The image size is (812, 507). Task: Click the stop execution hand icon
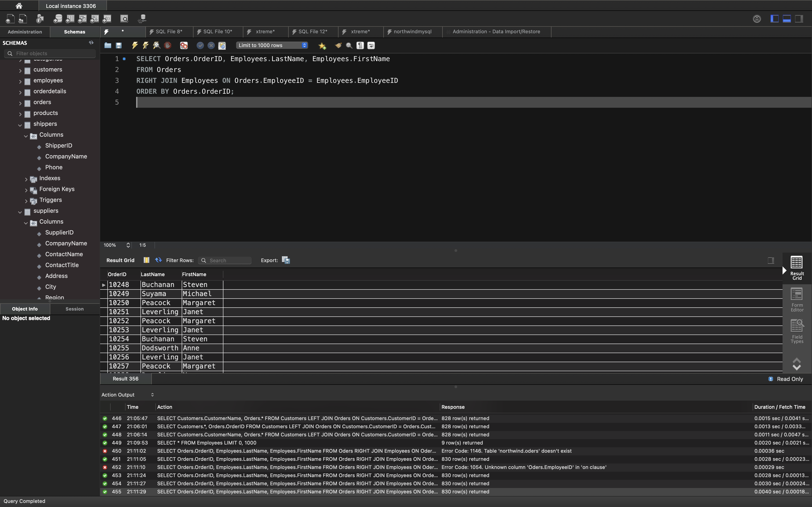[x=168, y=45]
